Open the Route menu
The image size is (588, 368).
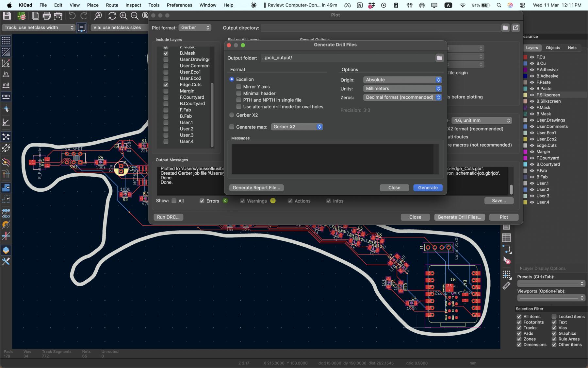click(112, 5)
